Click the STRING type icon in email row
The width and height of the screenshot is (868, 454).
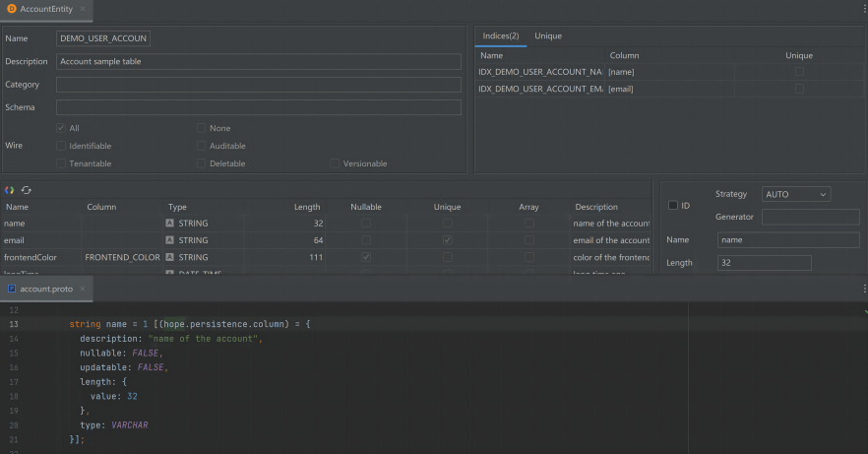pos(170,240)
